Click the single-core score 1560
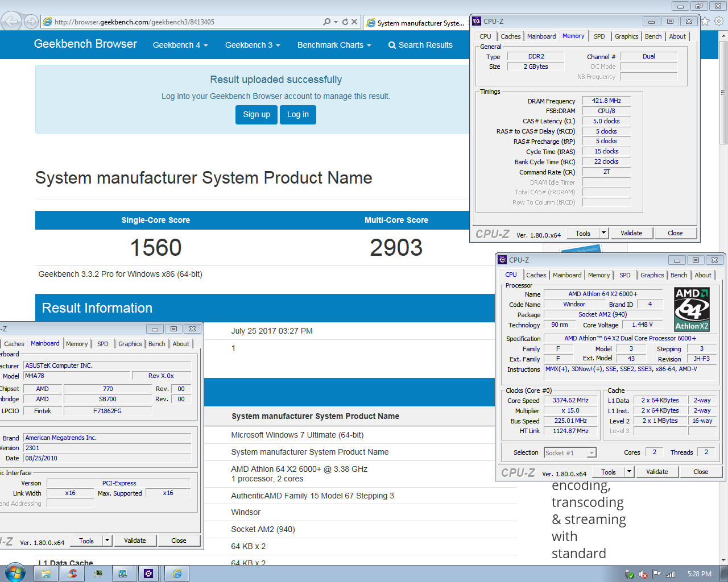 (156, 247)
